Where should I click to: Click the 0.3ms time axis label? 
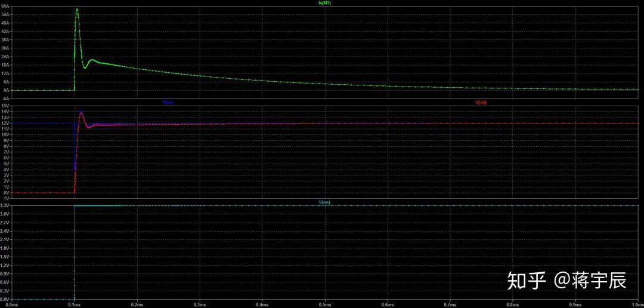pos(200,304)
